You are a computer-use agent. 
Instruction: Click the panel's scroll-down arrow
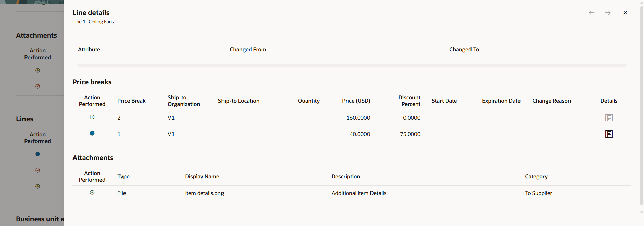pos(642,213)
